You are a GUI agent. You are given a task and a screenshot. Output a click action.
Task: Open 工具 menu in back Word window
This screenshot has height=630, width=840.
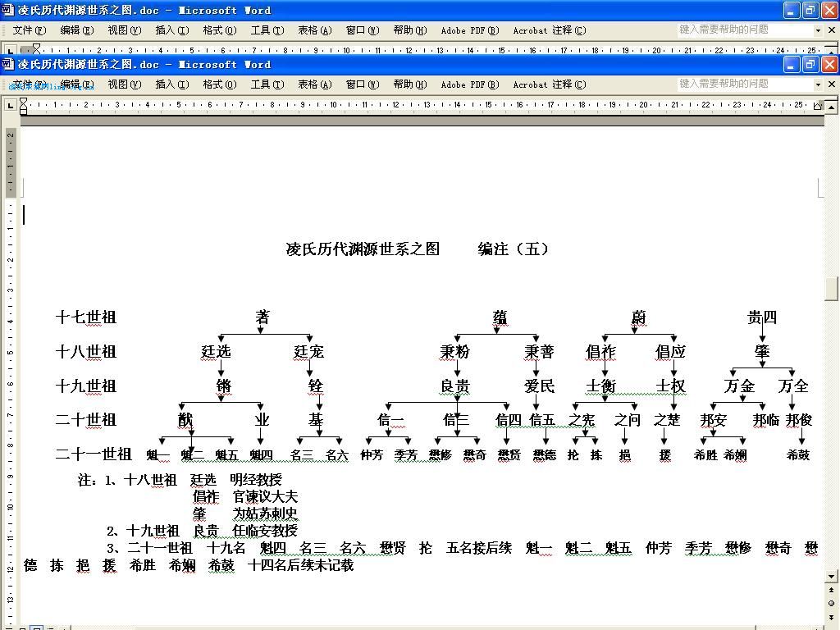pyautogui.click(x=267, y=30)
